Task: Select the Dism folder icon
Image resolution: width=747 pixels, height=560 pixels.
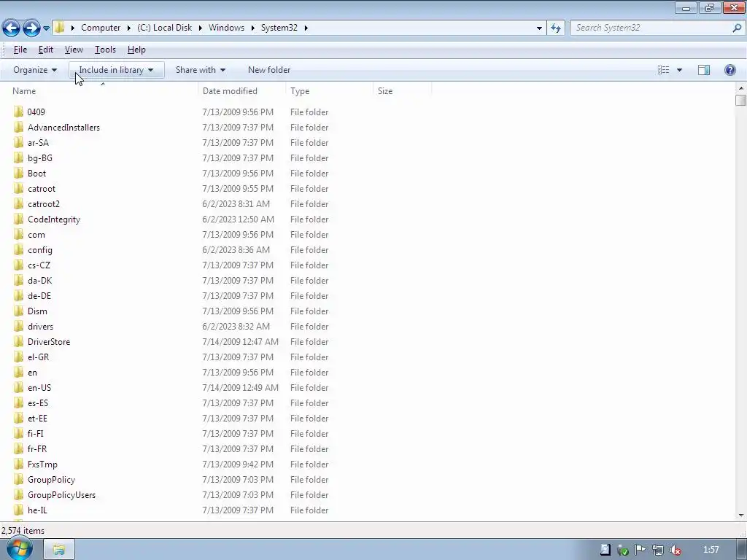Action: click(x=18, y=311)
